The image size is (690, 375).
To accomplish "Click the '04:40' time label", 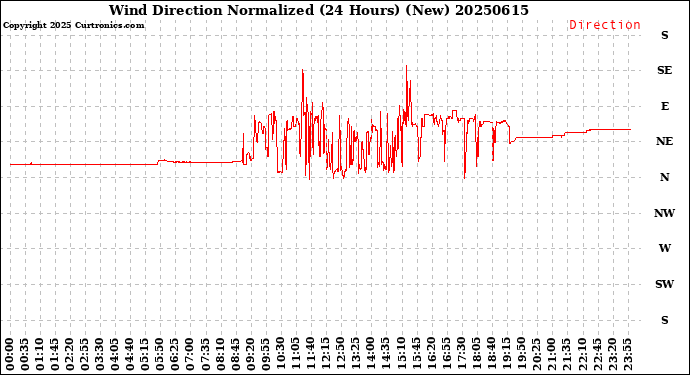I will (x=130, y=354).
